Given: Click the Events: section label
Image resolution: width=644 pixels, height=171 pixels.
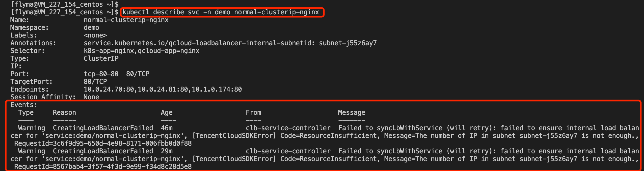Looking at the screenshot, I should pyautogui.click(x=24, y=105).
